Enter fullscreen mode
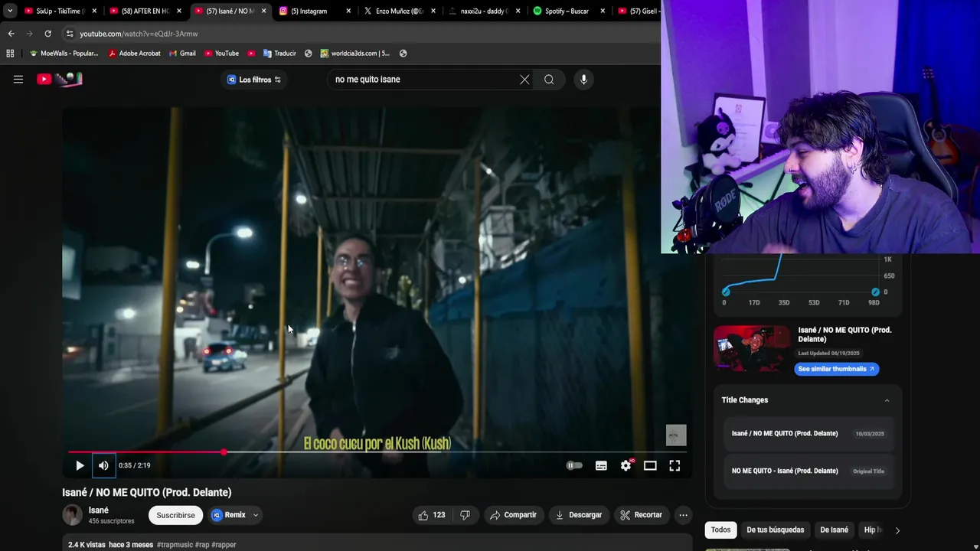 click(675, 465)
